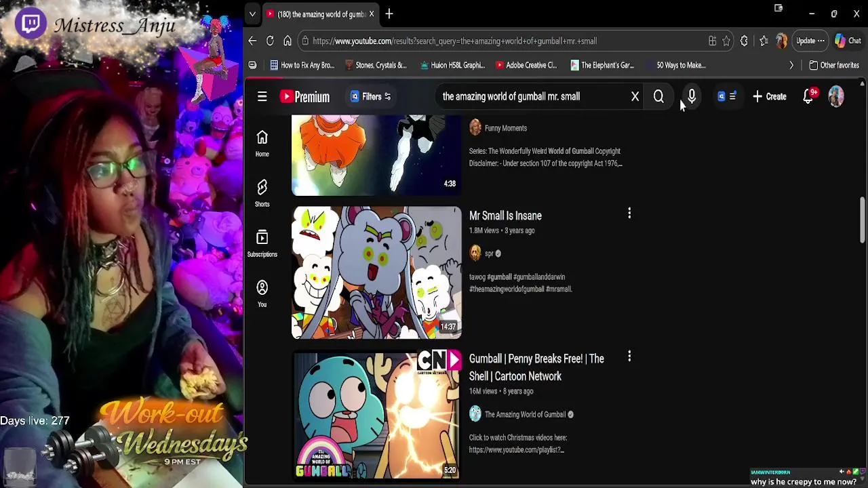Open the vidIQ list extension icon beside Create
The height and width of the screenshot is (488, 868).
[726, 96]
